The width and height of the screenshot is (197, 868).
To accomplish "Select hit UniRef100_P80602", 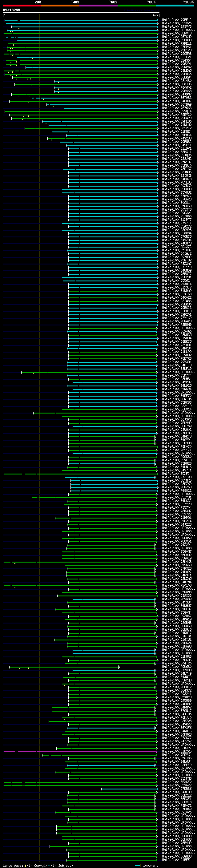I will tap(177, 88).
